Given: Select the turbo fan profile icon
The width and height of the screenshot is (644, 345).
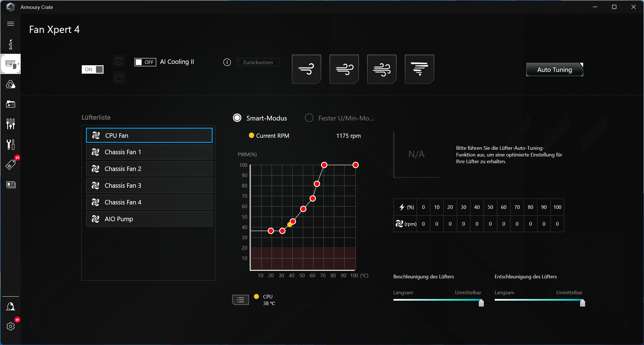Looking at the screenshot, I should (382, 69).
